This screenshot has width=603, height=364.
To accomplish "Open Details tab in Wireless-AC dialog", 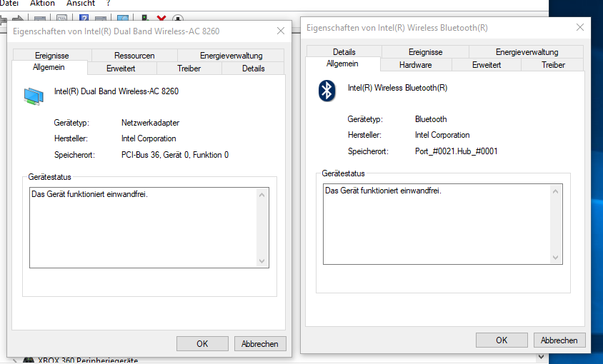I will click(253, 69).
